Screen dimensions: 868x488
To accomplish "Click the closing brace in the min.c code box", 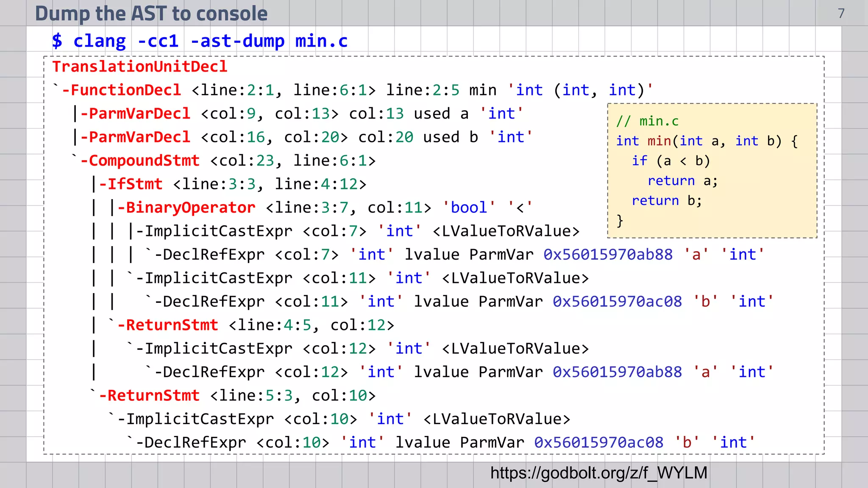I will click(620, 221).
